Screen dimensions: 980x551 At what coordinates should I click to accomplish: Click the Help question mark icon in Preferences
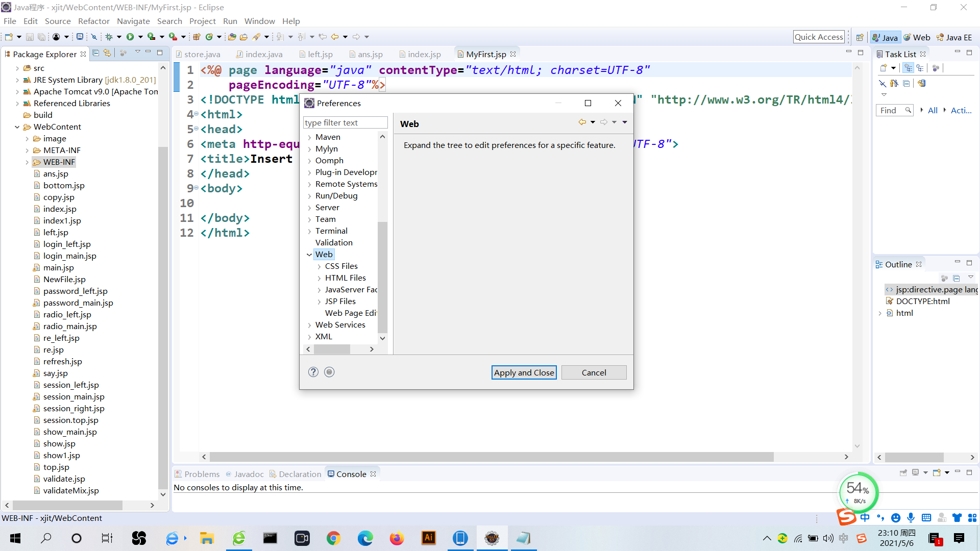(x=313, y=372)
